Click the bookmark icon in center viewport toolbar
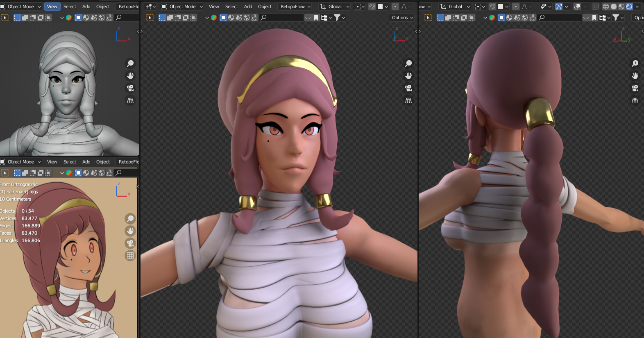This screenshot has width=644, height=338. [316, 18]
